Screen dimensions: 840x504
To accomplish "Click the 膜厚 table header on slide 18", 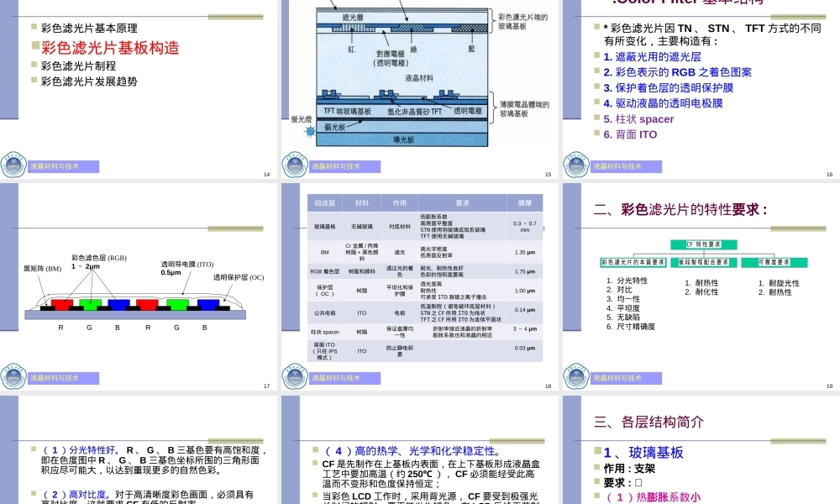I will pyautogui.click(x=524, y=203).
